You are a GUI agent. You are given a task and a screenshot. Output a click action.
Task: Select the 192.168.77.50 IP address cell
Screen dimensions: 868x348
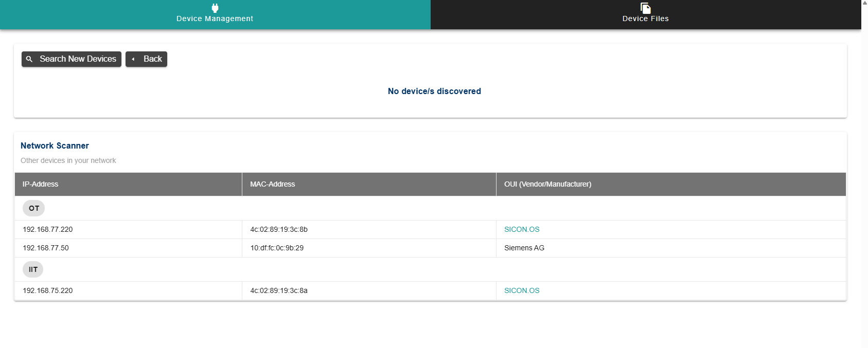(x=46, y=248)
